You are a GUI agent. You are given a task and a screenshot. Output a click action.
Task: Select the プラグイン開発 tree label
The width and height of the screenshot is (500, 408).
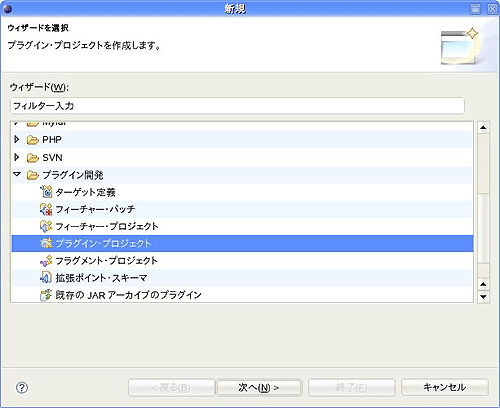tap(73, 175)
